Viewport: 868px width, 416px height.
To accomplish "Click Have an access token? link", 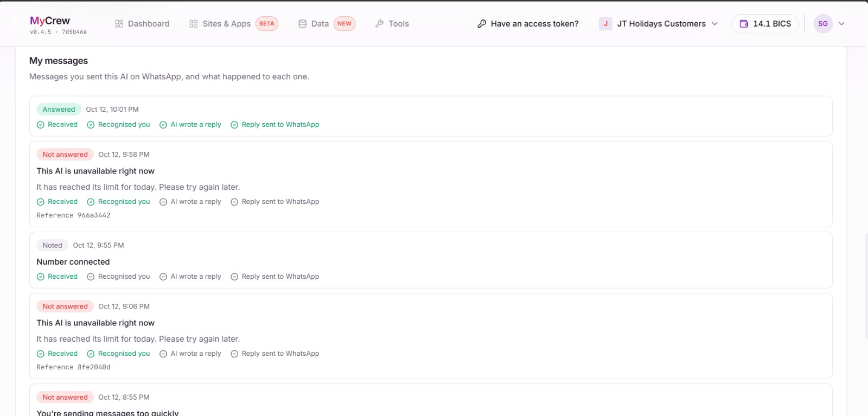I will 528,24.
